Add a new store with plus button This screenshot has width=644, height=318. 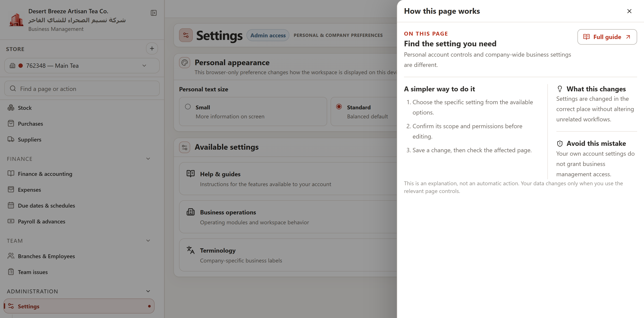(152, 48)
